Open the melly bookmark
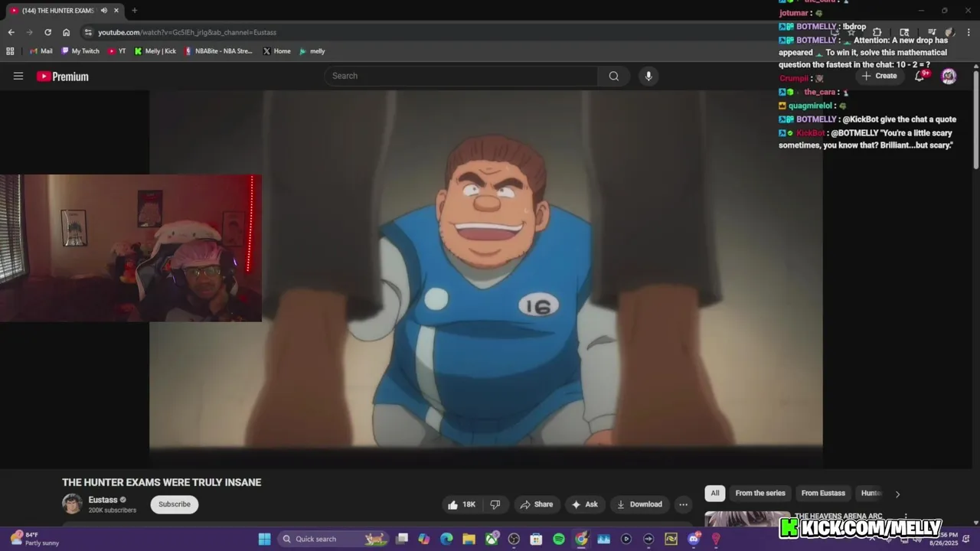Screen dimensions: 980x551 coord(312,51)
